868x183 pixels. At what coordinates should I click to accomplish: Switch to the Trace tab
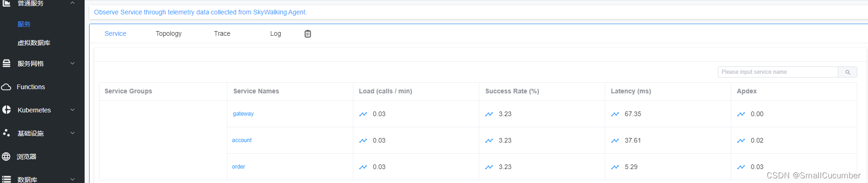point(222,33)
